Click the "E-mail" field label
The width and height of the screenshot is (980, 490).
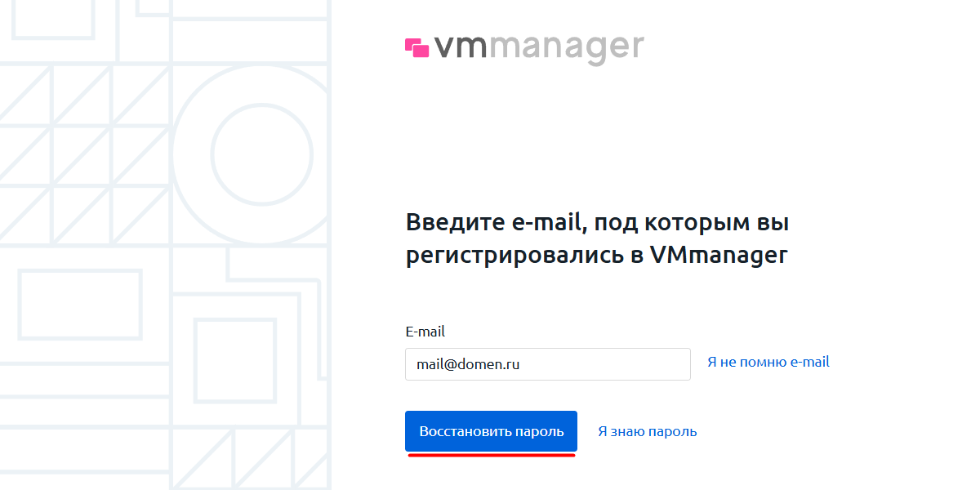[x=425, y=332]
